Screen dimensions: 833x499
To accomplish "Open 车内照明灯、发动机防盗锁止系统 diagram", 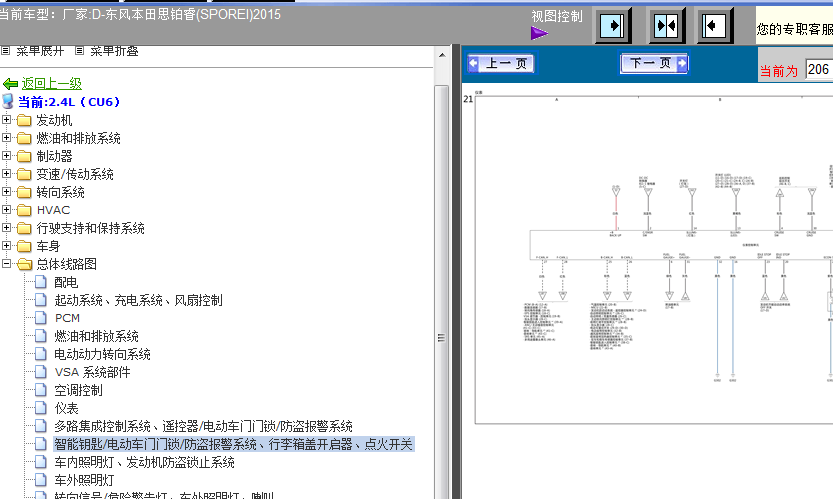I will pos(144,462).
